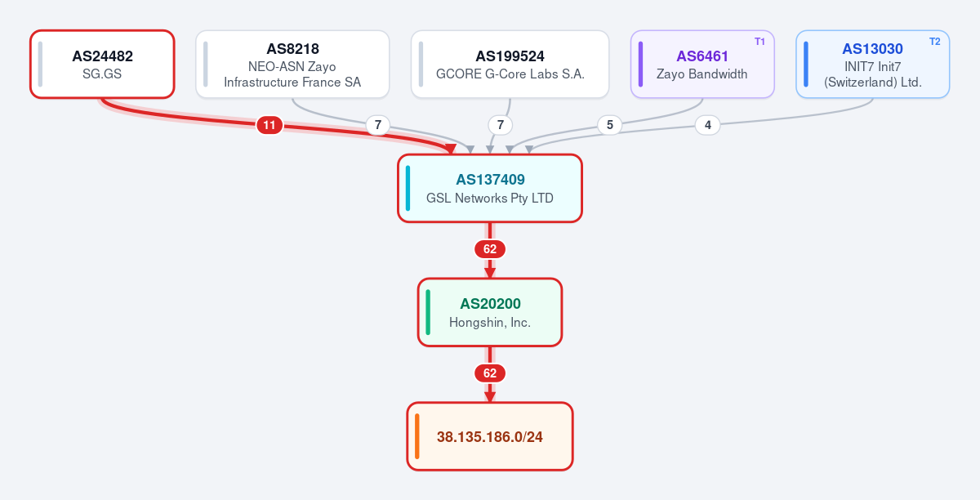Select the AS13030 INIT7 node
Viewport: 980px width, 500px height.
coord(873,64)
